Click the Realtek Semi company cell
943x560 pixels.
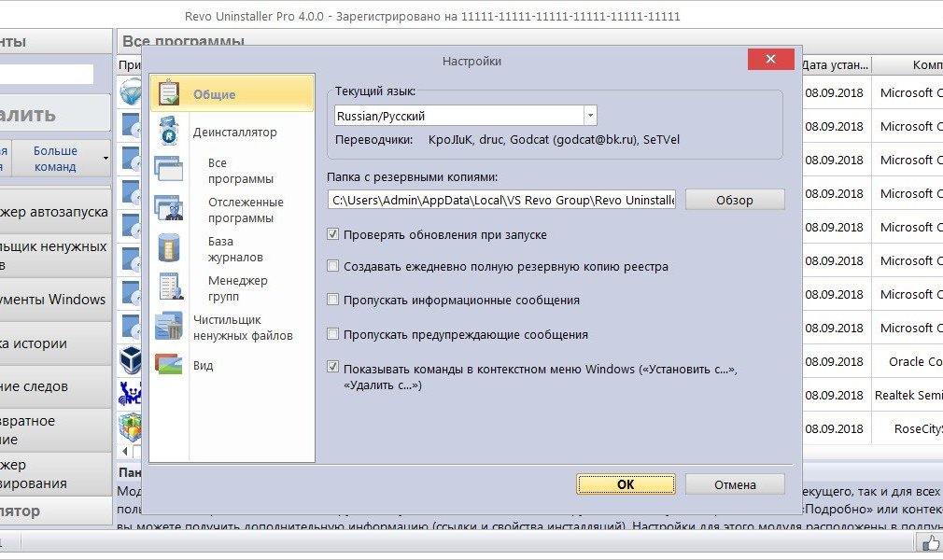coord(908,395)
